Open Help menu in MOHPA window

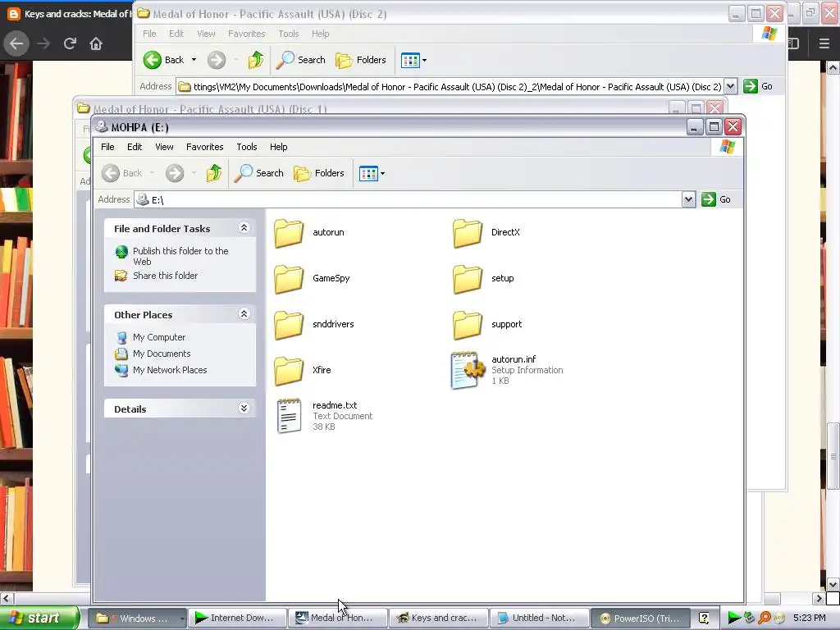279,147
